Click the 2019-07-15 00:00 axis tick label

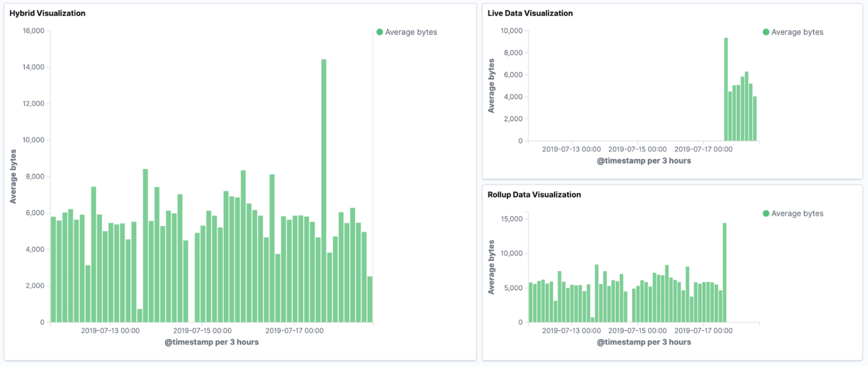[202, 331]
